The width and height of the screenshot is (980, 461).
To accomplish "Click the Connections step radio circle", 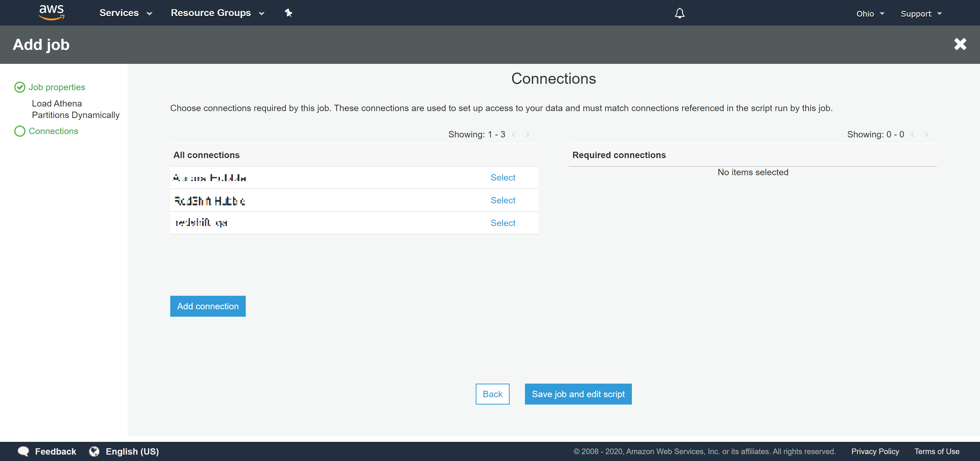I will (x=19, y=131).
